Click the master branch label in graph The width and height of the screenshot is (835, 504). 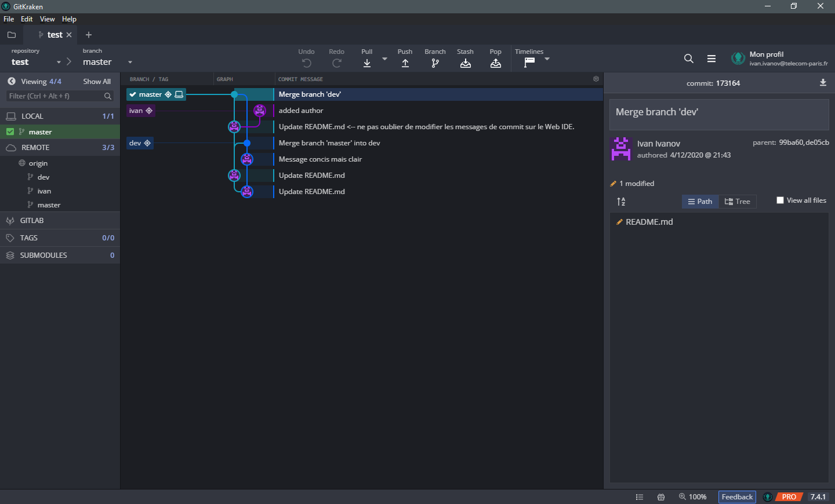[156, 94]
